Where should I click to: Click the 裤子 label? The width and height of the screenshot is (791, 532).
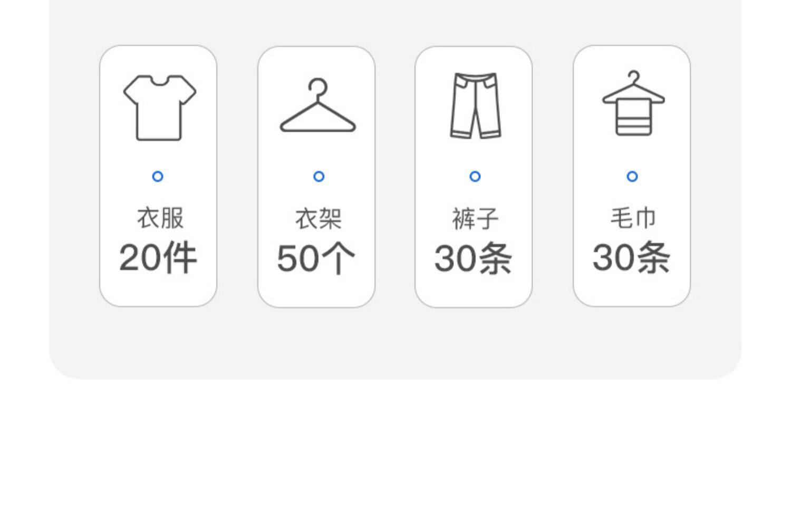475,218
